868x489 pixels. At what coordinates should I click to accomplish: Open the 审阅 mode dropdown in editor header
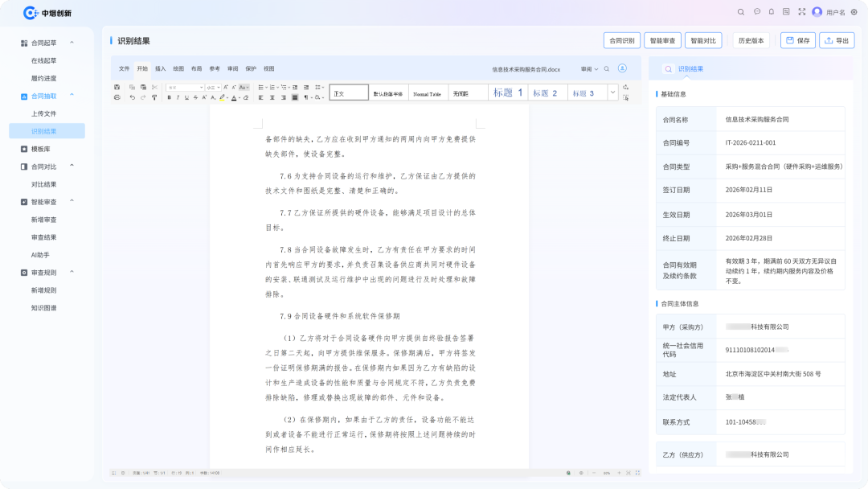pos(589,69)
